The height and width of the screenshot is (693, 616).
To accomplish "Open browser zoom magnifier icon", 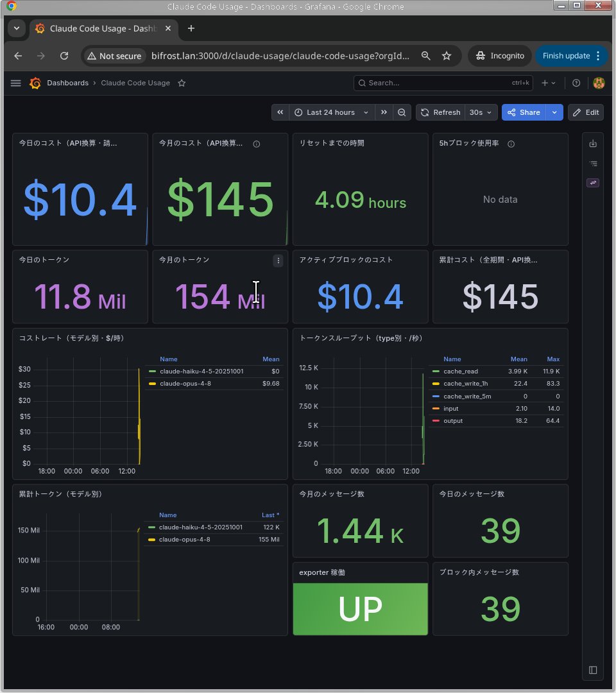I will pyautogui.click(x=426, y=56).
